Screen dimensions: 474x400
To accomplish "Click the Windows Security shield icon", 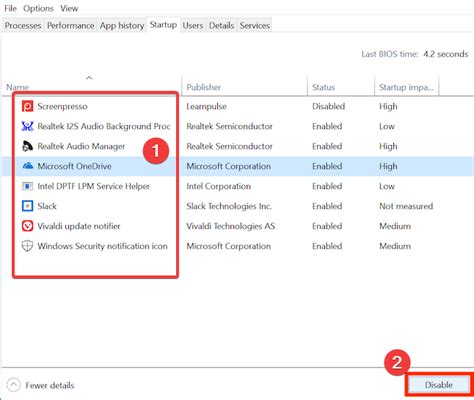I will point(27,246).
